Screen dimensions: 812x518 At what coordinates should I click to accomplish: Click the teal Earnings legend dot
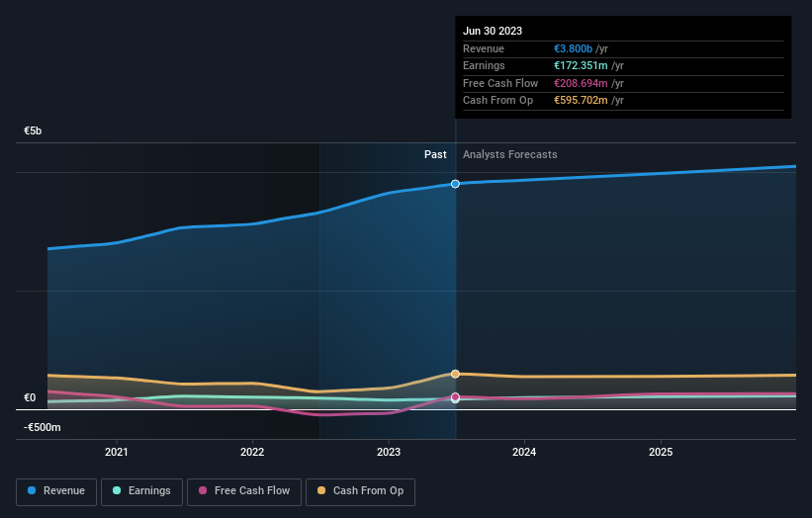(x=117, y=490)
